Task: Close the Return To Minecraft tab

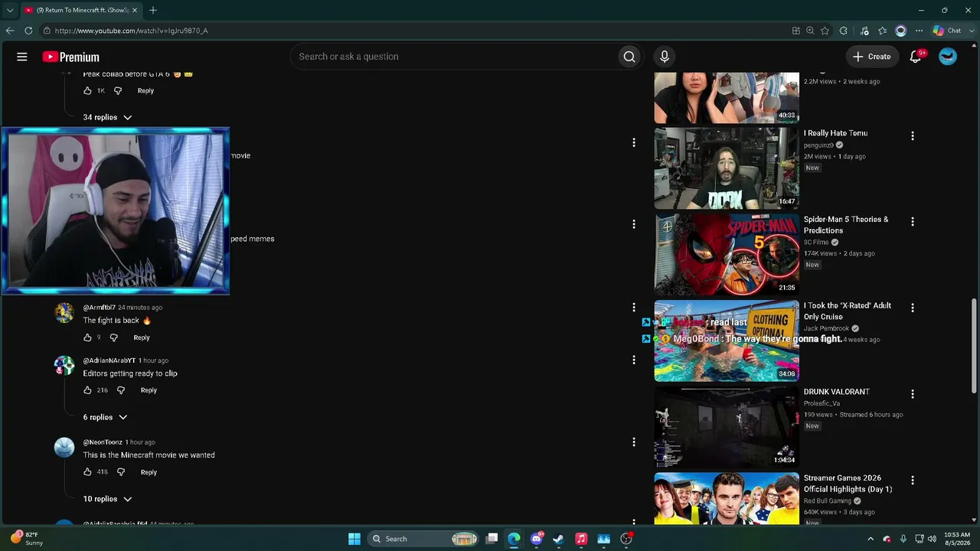Action: (x=135, y=10)
